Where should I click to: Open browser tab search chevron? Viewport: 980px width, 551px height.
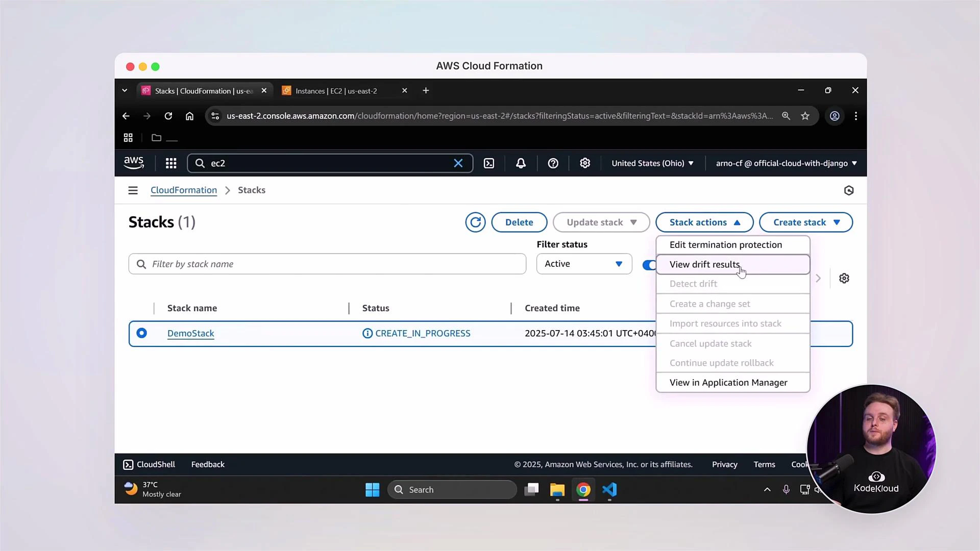[125, 91]
